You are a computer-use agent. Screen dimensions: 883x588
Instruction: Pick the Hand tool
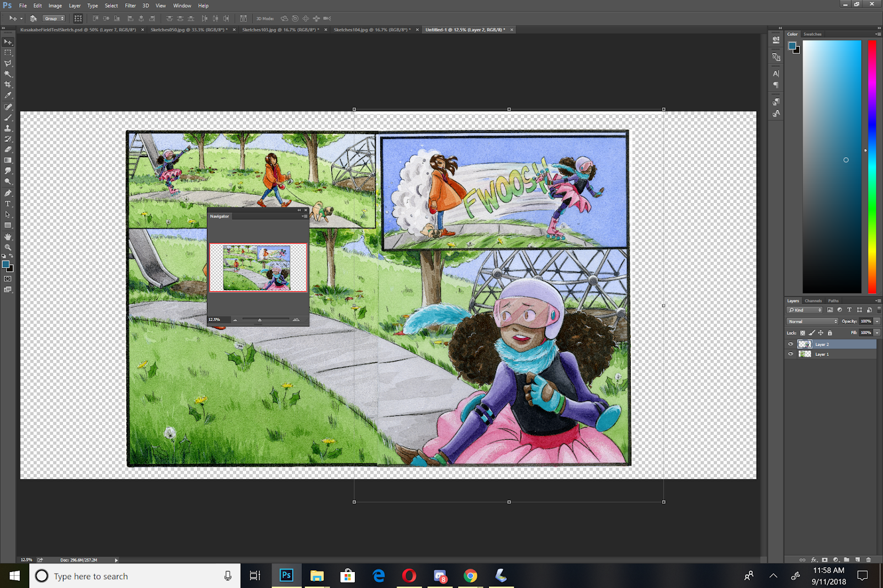pos(8,237)
